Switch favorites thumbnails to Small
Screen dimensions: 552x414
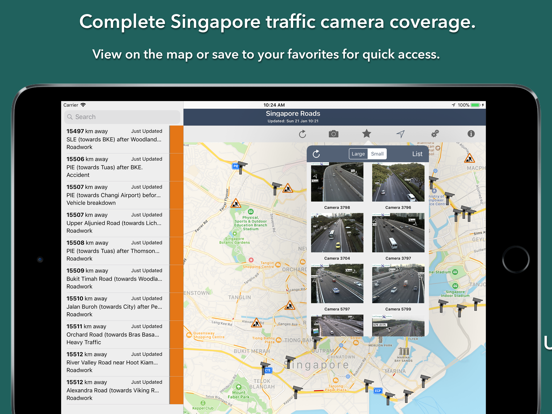[x=377, y=154]
